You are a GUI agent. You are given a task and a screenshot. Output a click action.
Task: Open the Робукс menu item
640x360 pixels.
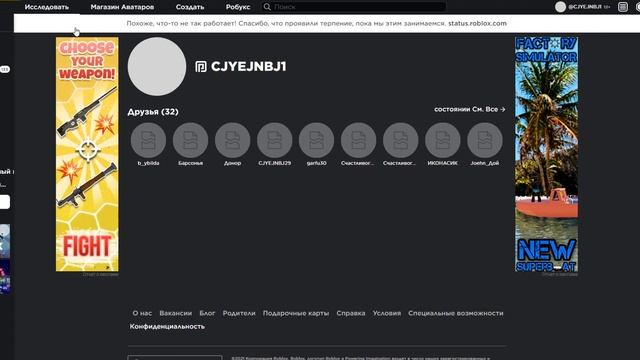(x=238, y=7)
